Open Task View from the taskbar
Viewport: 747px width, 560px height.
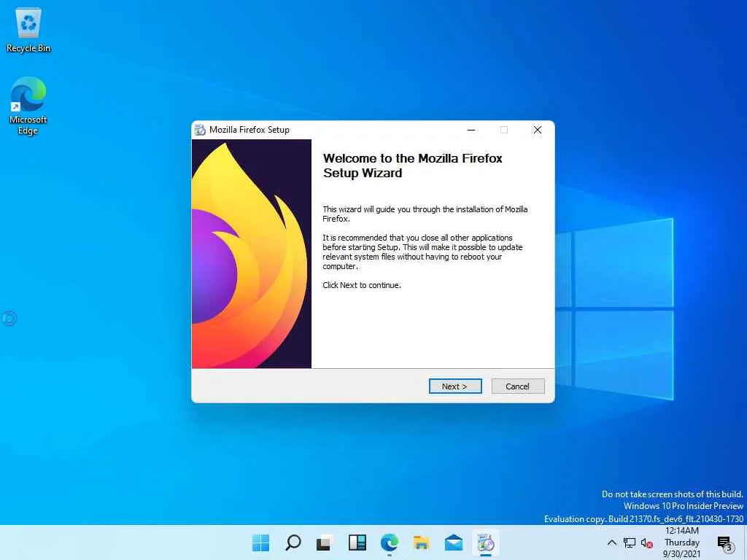[325, 542]
